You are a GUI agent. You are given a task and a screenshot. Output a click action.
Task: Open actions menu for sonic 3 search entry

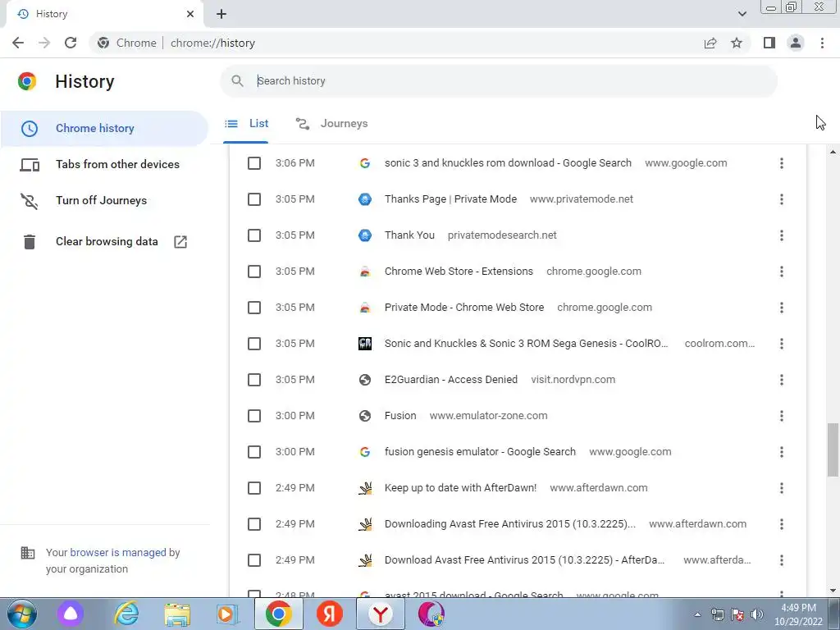pos(782,163)
